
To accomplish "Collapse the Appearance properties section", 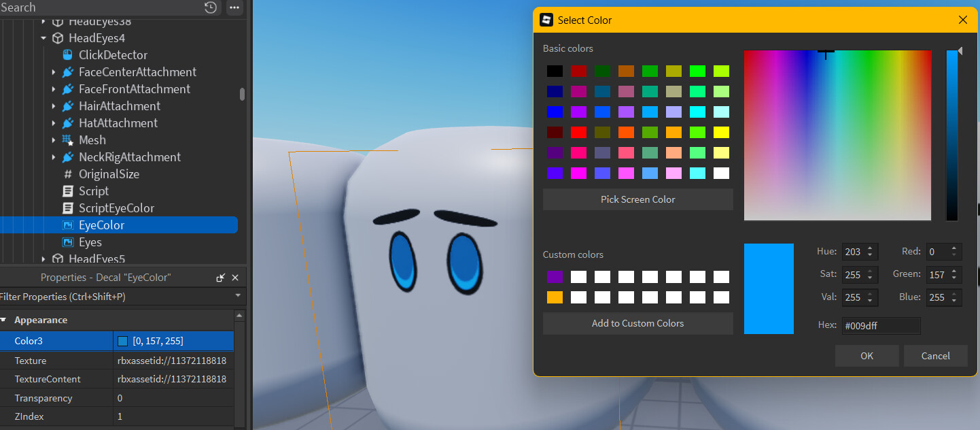I will pos(3,320).
